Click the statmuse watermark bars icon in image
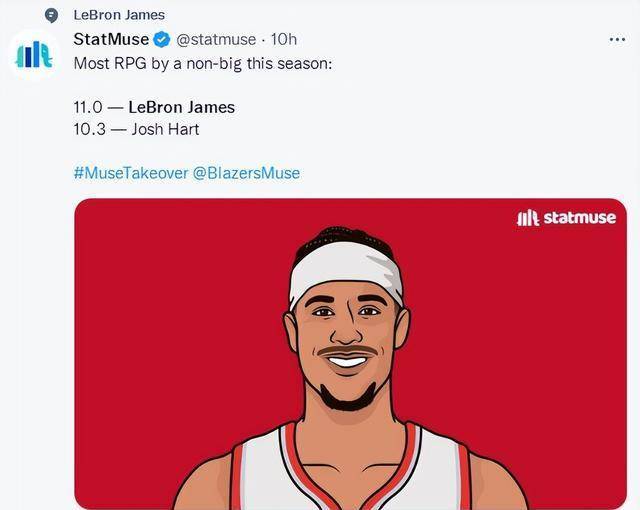This screenshot has width=640, height=510. coord(528,218)
